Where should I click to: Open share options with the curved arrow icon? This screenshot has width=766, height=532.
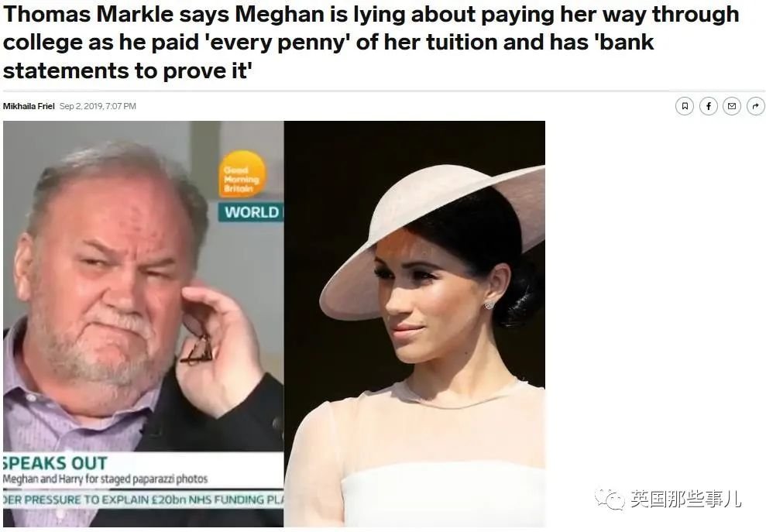pos(755,106)
